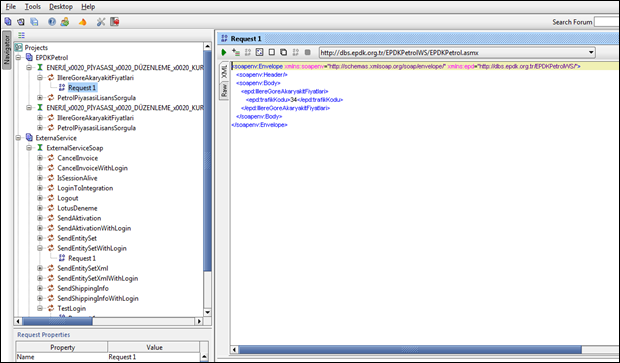Viewport: 620px width, 363px height.
Task: Click the Value column header
Action: [x=154, y=347]
